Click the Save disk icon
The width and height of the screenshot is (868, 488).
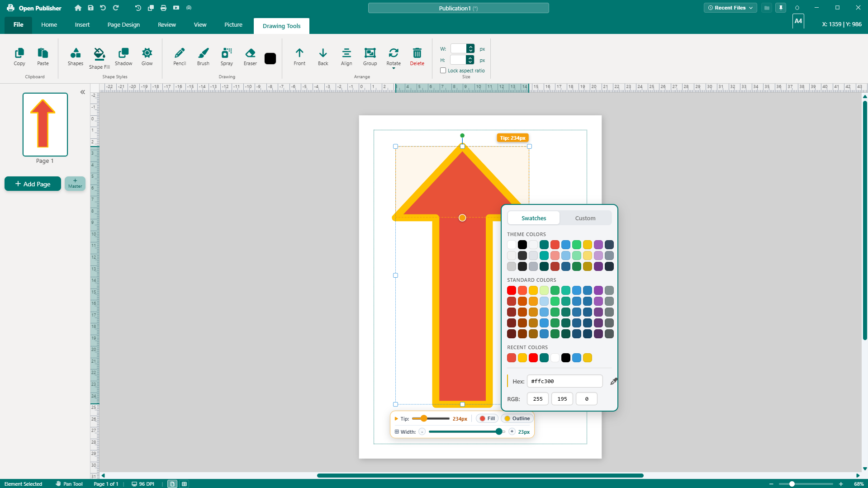click(90, 8)
